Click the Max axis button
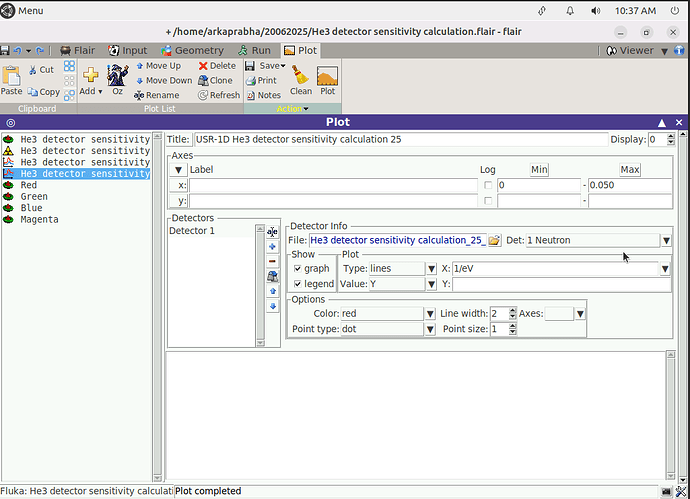690x499 pixels. pos(630,170)
